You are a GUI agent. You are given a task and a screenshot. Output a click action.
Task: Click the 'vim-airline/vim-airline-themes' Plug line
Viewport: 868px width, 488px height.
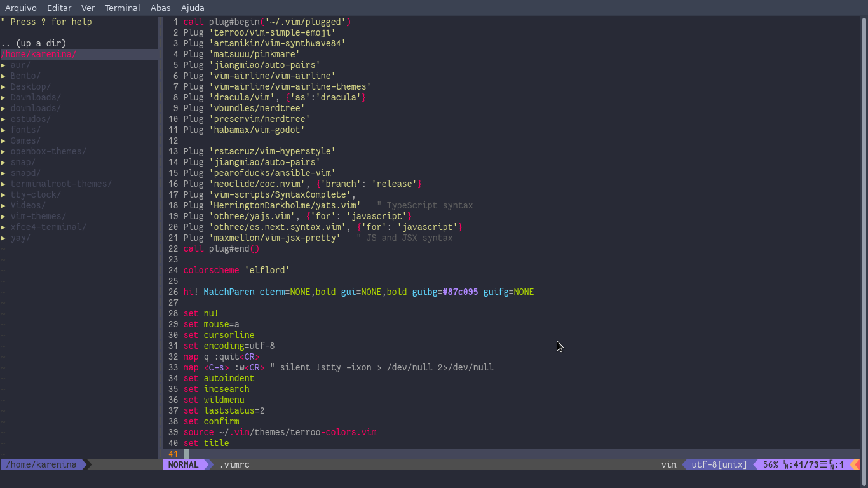[x=277, y=86]
